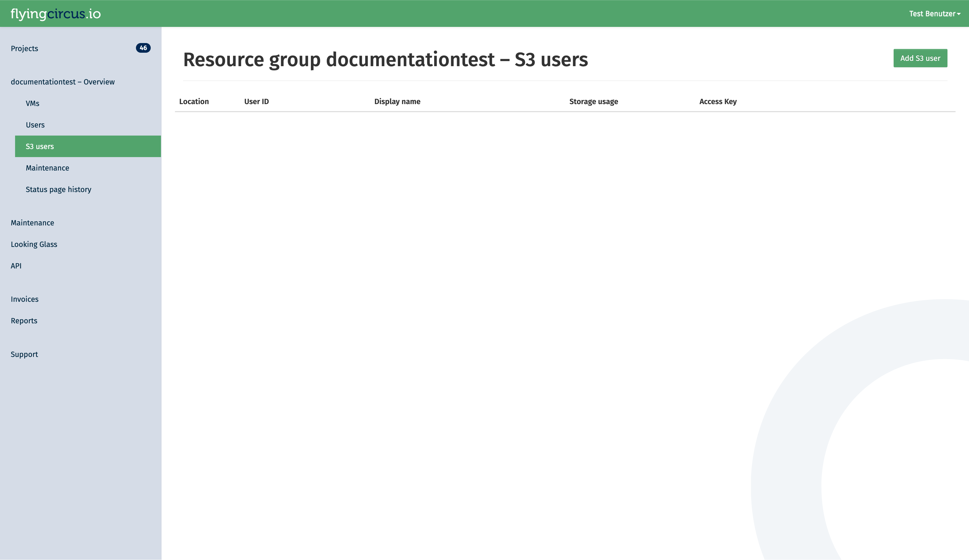
Task: Select the VMs menu item
Action: (32, 103)
